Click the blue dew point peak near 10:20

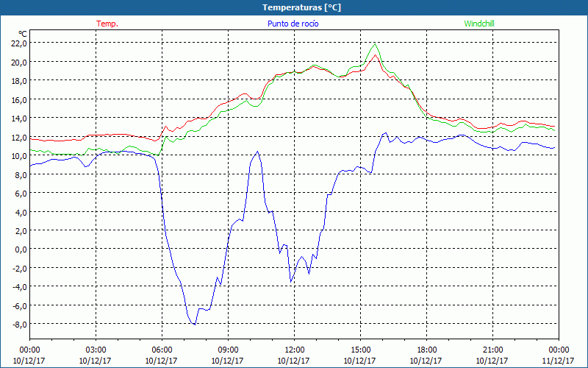[x=257, y=152]
